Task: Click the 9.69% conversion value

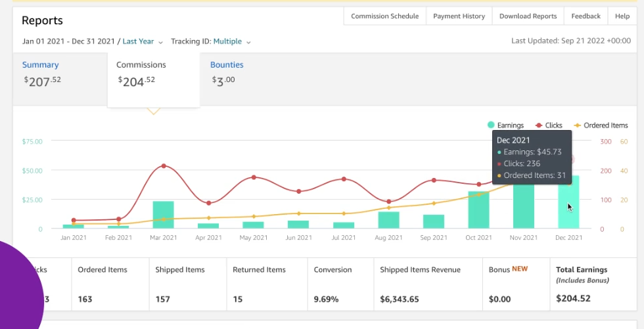Action: pyautogui.click(x=326, y=299)
